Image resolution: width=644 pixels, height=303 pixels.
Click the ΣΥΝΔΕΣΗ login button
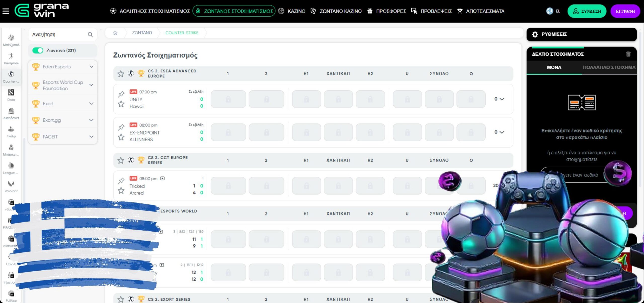click(587, 11)
